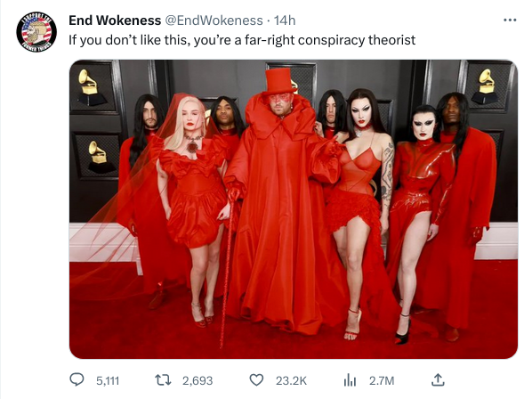Click the End Wokeness display name
Image resolution: width=532 pixels, height=399 pixels.
(x=115, y=20)
